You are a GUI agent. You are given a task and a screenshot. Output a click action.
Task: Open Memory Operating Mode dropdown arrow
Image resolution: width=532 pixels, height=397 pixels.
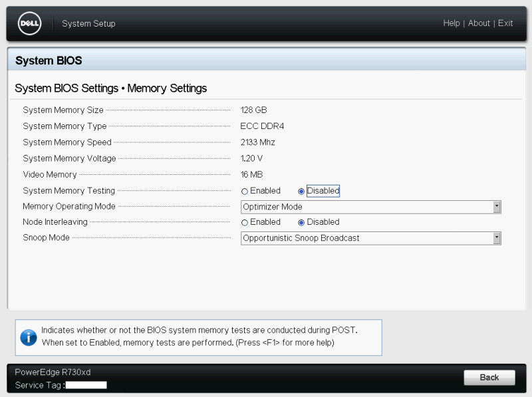(497, 207)
